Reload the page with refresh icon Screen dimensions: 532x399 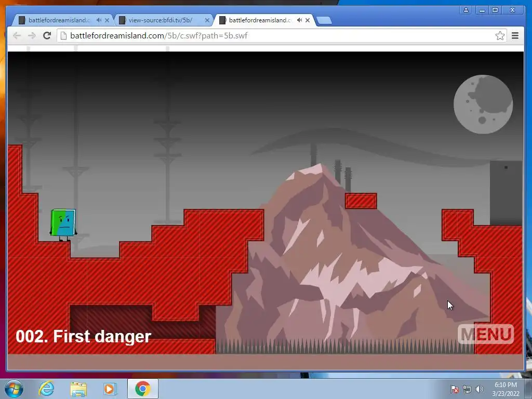[47, 35]
